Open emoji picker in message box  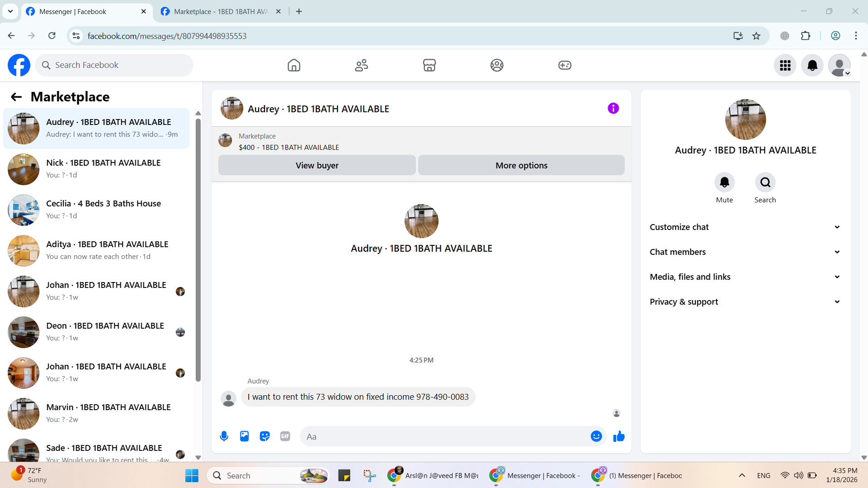click(x=596, y=436)
